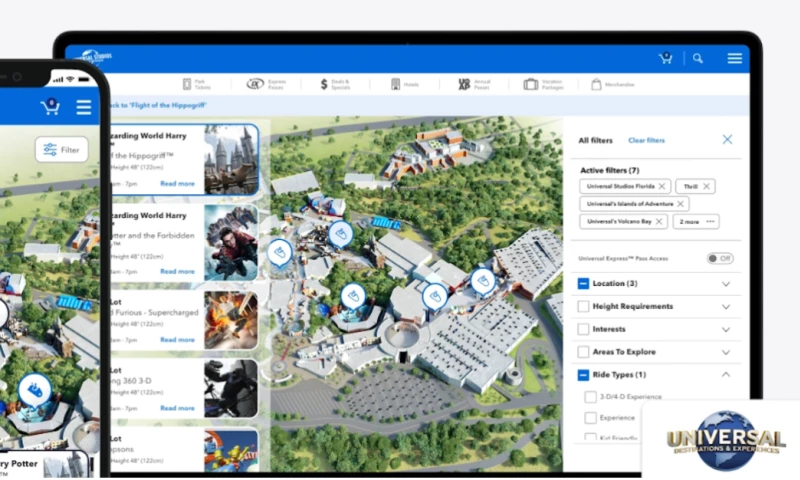The image size is (800, 480).
Task: Click the Clear filters link
Action: [x=646, y=140]
